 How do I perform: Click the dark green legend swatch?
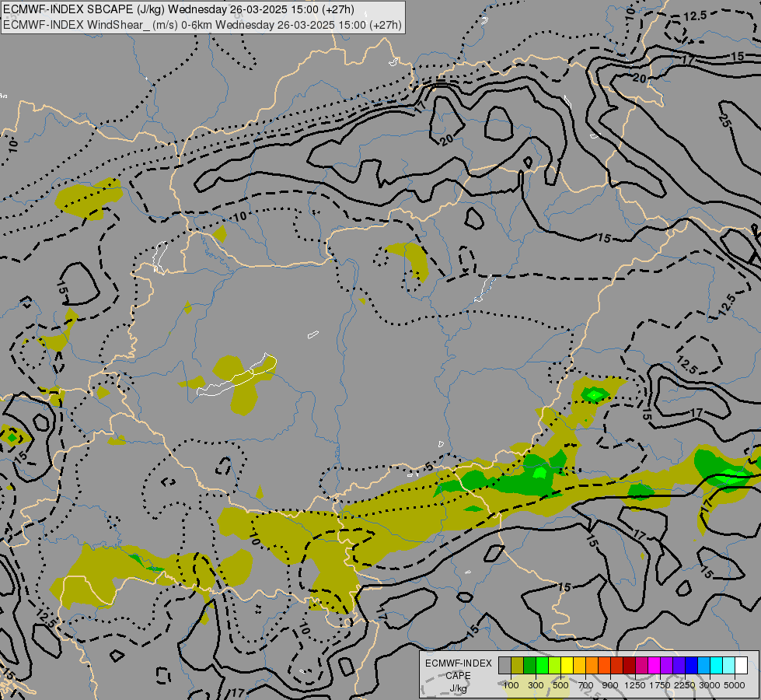coord(529,665)
